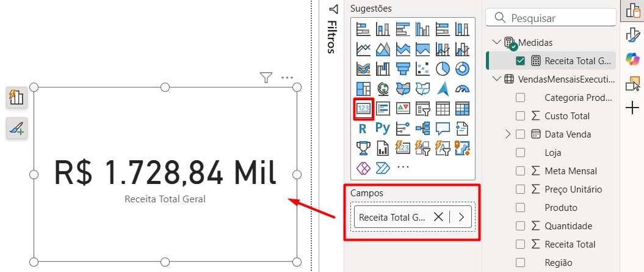Choose the matrix visual
Viewport: 644px width, 272px height.
point(463,109)
